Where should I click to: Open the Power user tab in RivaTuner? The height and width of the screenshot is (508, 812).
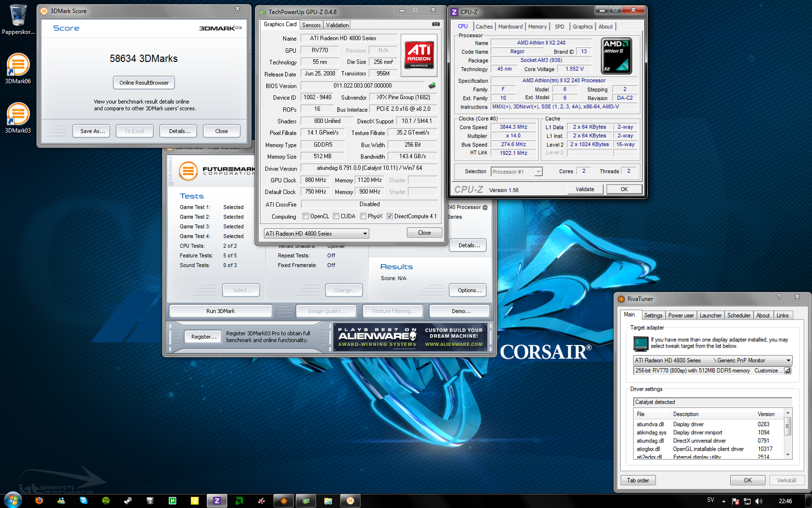pyautogui.click(x=681, y=315)
